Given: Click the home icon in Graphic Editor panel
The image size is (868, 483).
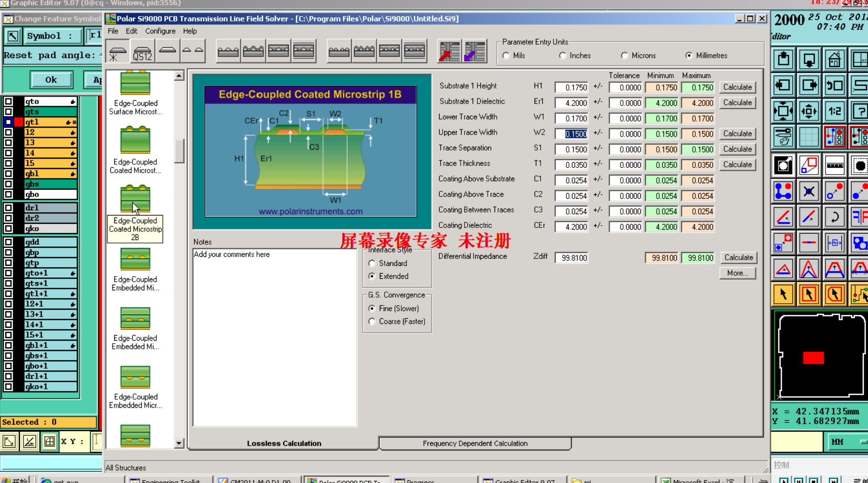Looking at the screenshot, I should pos(834,60).
